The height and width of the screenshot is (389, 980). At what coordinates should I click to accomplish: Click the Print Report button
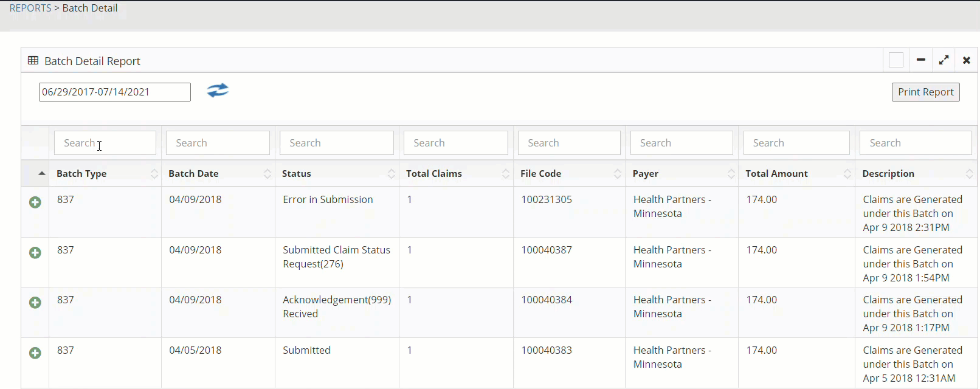925,92
